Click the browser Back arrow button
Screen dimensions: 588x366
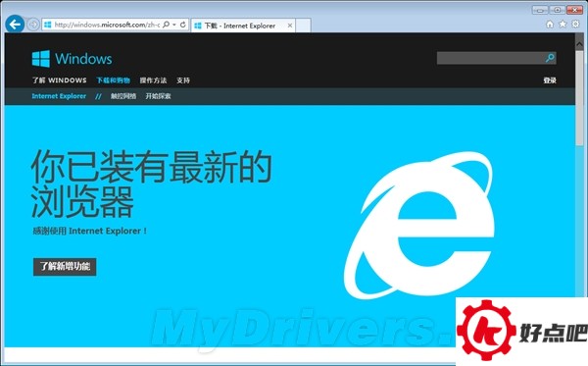15,25
